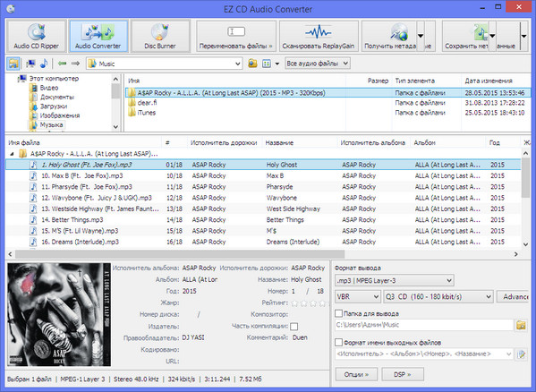Viewport: 536px width, 392px height.
Task: Click the track list vertical scrollbar down arrow
Action: [526, 244]
